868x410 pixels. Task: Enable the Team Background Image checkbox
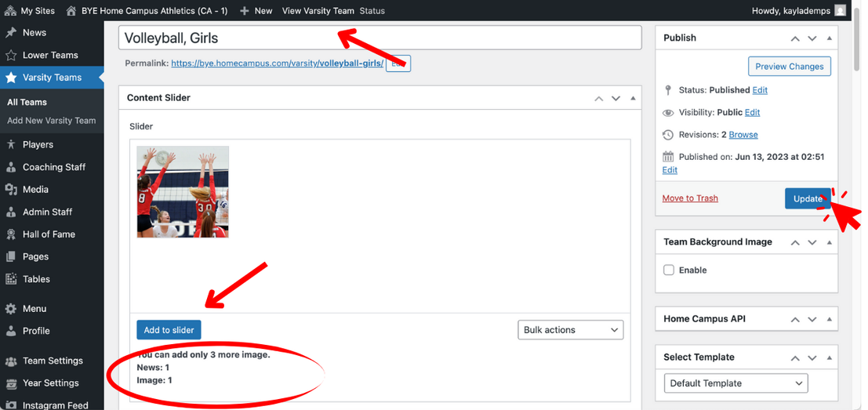(x=669, y=270)
